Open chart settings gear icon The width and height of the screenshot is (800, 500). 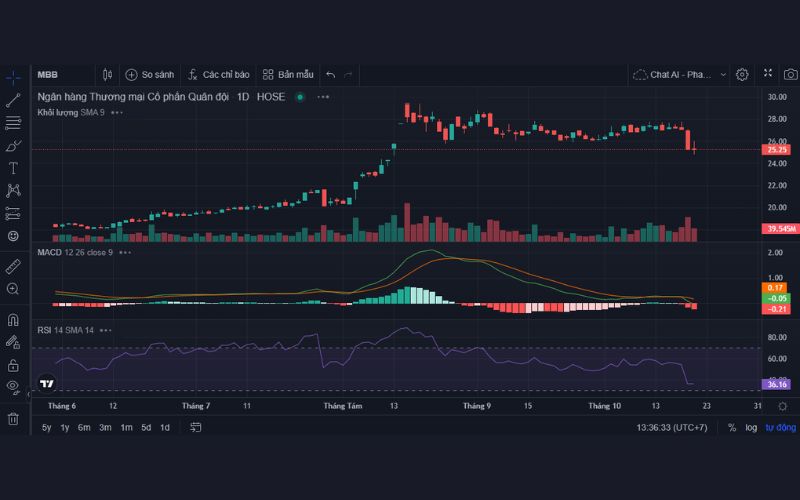tap(742, 74)
